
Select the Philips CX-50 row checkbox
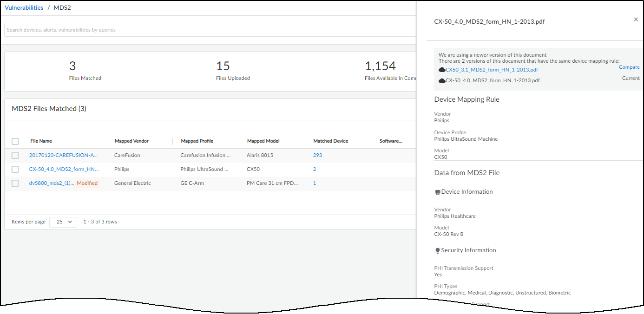(15, 169)
